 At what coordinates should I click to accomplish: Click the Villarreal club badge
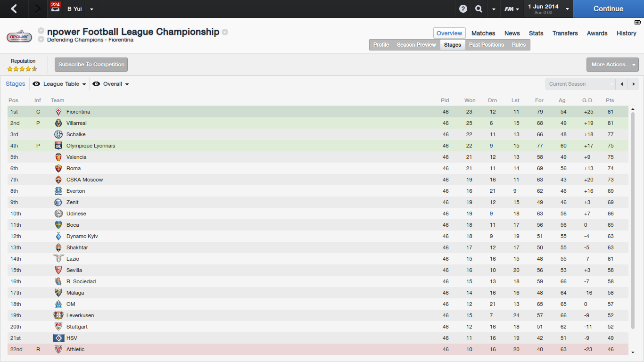click(x=58, y=123)
